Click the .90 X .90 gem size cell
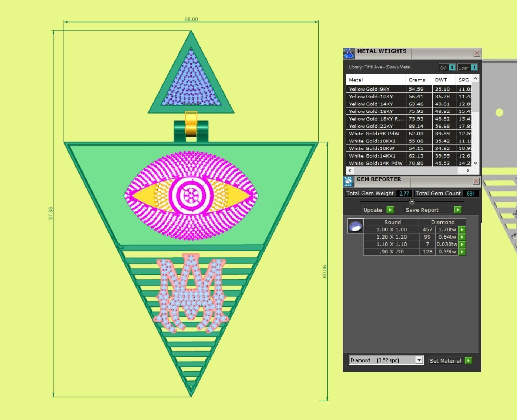This screenshot has width=517, height=420. pyautogui.click(x=392, y=252)
